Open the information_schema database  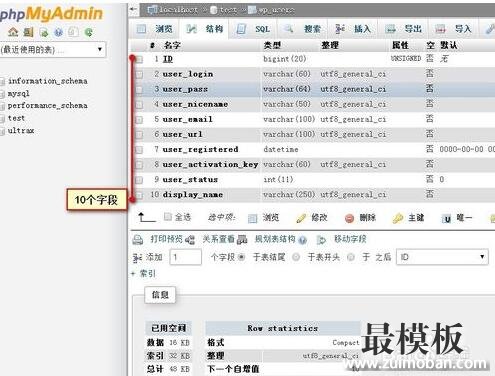(x=48, y=81)
